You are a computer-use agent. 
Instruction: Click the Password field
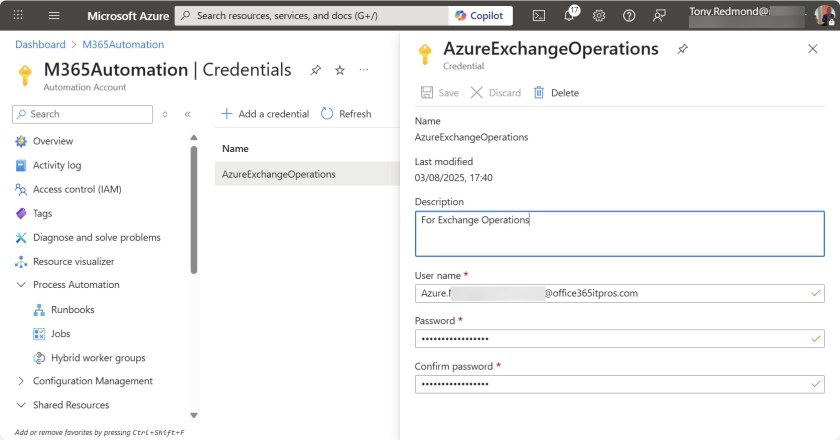619,339
